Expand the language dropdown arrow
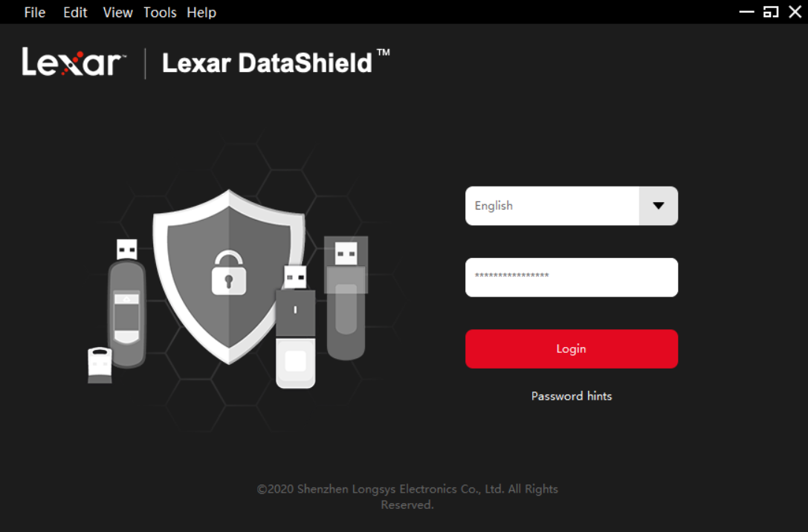This screenshot has height=532, width=808. (x=659, y=206)
